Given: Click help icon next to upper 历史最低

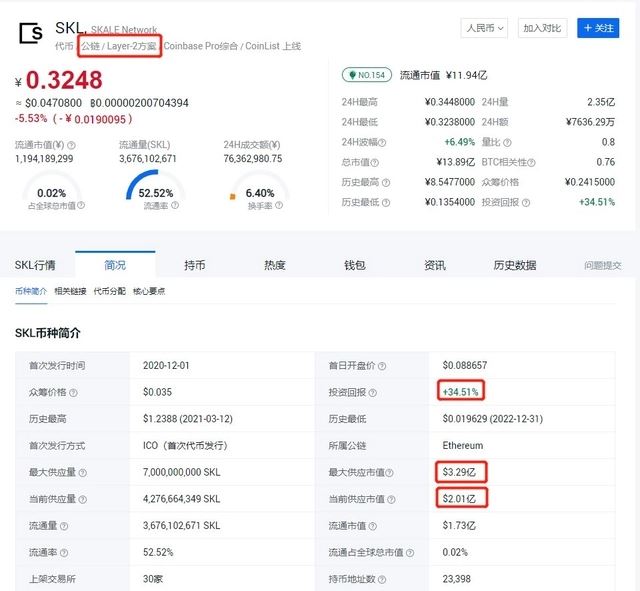Looking at the screenshot, I should [x=386, y=203].
